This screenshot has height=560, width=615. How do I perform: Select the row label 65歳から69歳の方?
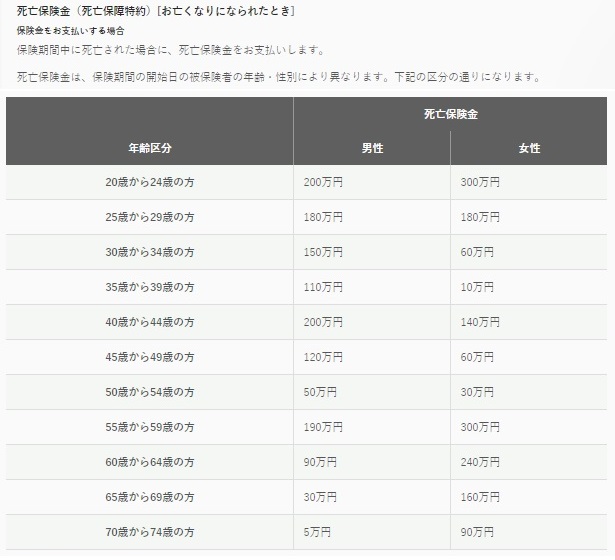pos(150,497)
